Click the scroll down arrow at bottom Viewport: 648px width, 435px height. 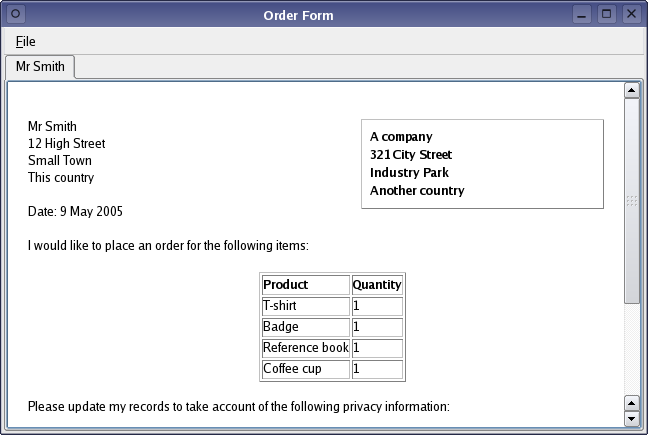[x=631, y=418]
